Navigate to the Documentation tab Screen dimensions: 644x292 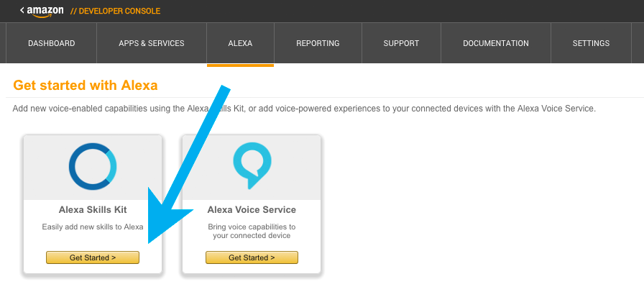click(x=496, y=43)
